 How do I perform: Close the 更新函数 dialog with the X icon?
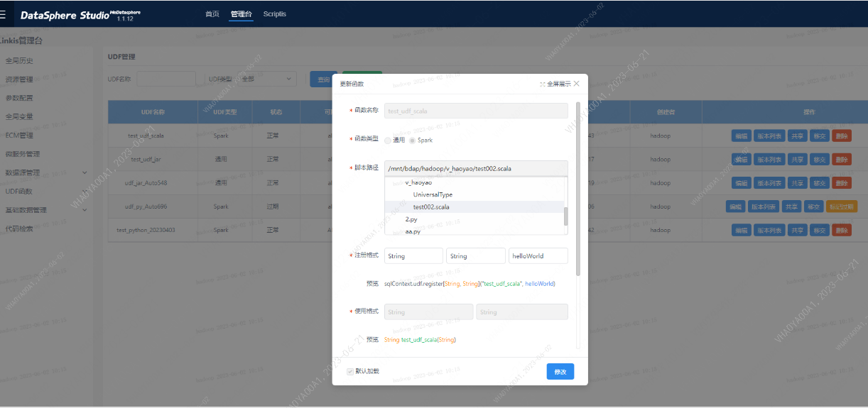pos(577,83)
